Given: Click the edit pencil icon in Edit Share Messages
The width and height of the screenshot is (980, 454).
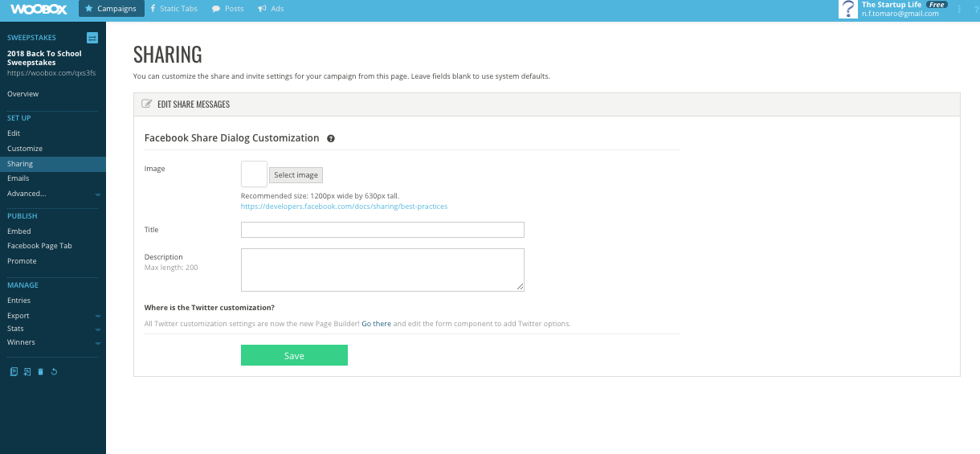Looking at the screenshot, I should pos(146,104).
